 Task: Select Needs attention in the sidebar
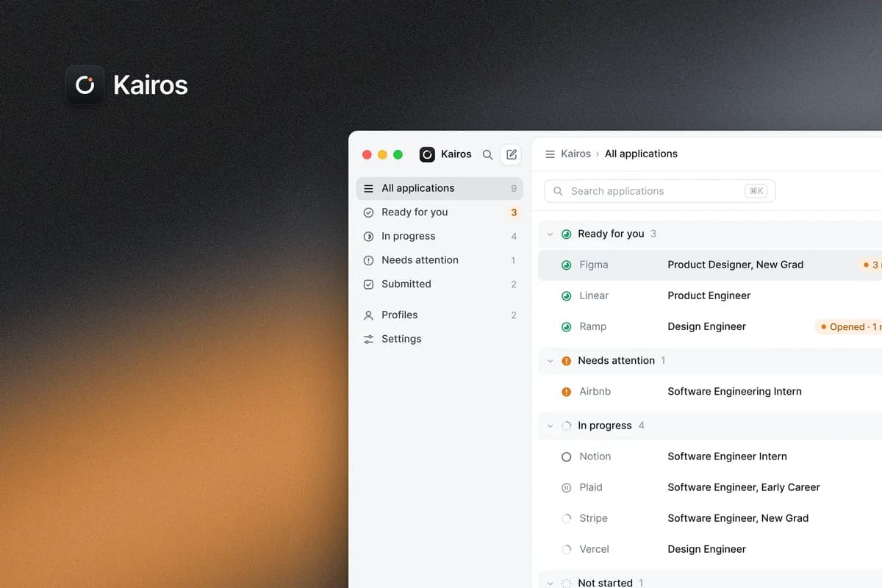click(440, 260)
